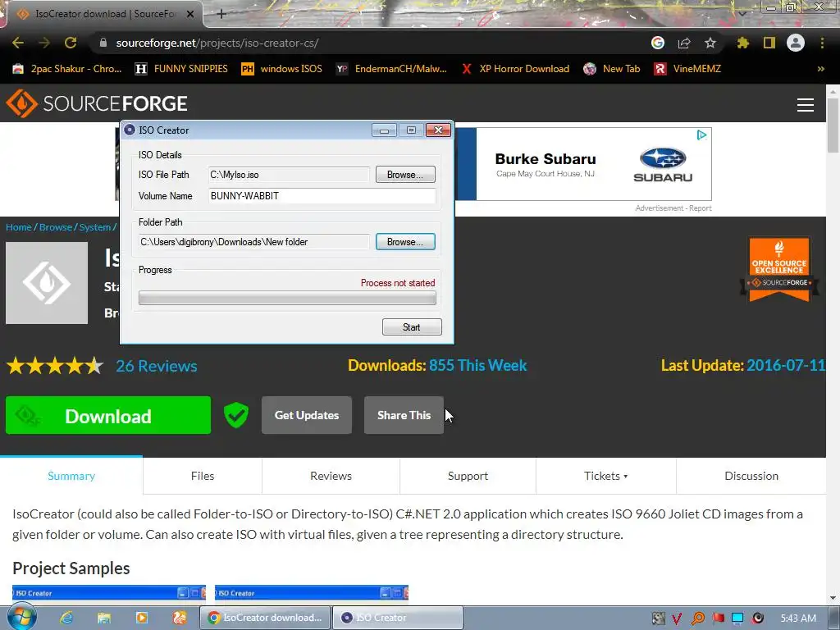The height and width of the screenshot is (630, 840).
Task: Click the System breadcrumb link
Action: point(95,227)
